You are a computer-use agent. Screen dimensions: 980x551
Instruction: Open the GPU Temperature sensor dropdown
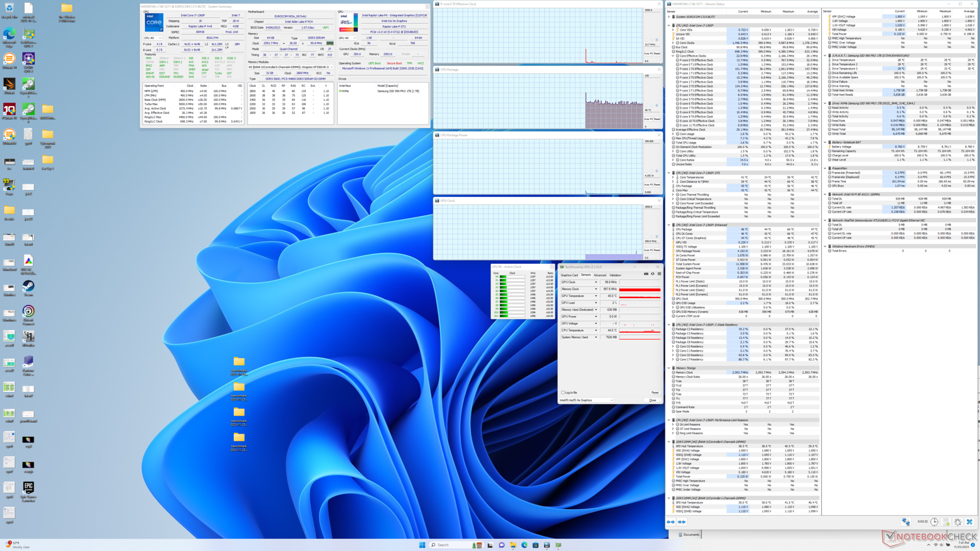tap(596, 296)
